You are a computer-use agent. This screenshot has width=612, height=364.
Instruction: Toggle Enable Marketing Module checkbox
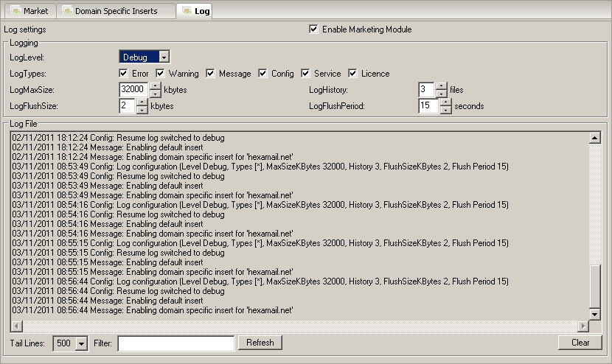point(314,29)
